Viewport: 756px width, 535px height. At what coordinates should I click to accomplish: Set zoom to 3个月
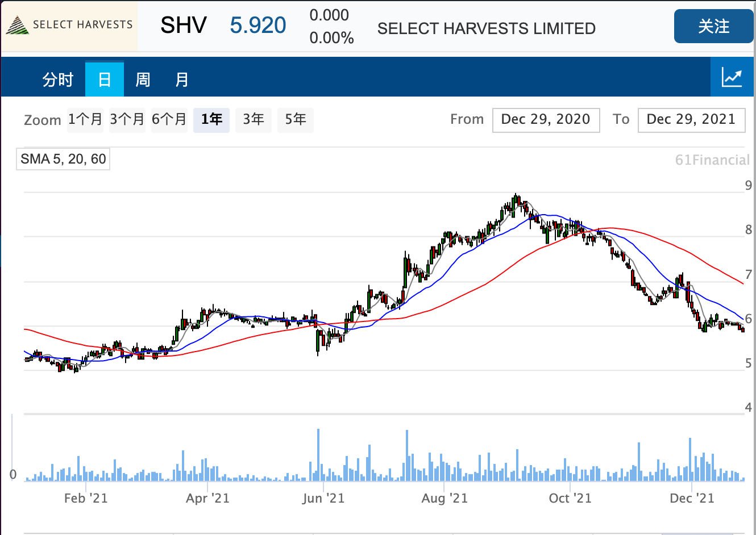click(x=127, y=120)
